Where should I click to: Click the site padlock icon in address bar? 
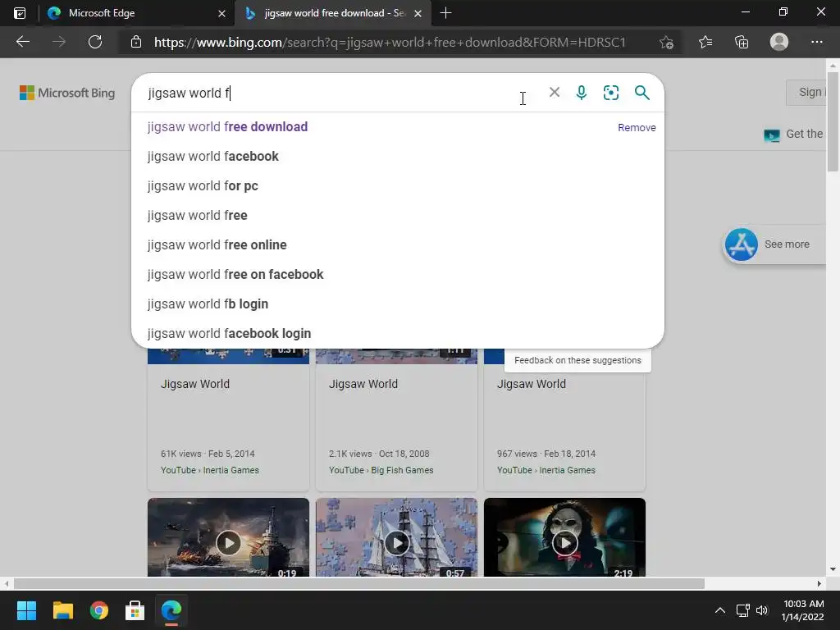pos(136,42)
